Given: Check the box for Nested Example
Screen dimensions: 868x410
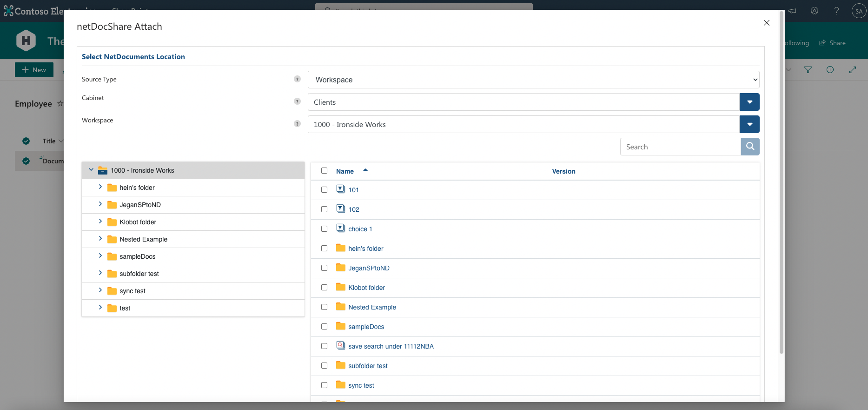Looking at the screenshot, I should coord(324,307).
